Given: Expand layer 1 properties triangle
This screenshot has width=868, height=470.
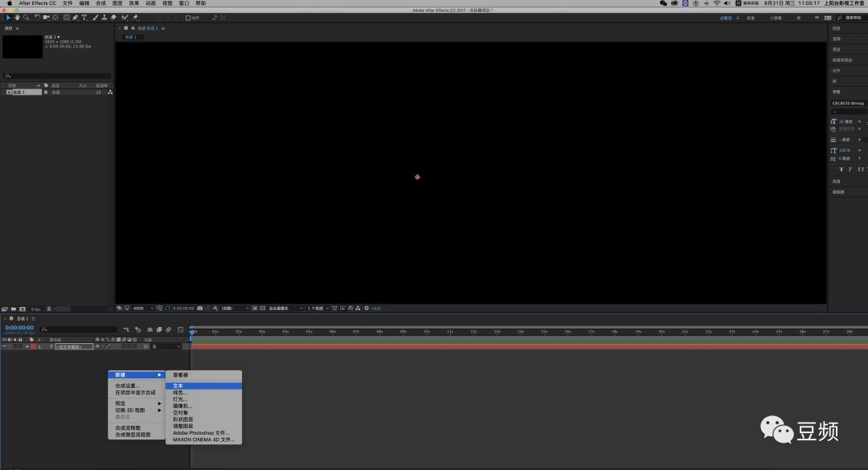Looking at the screenshot, I should 27,346.
